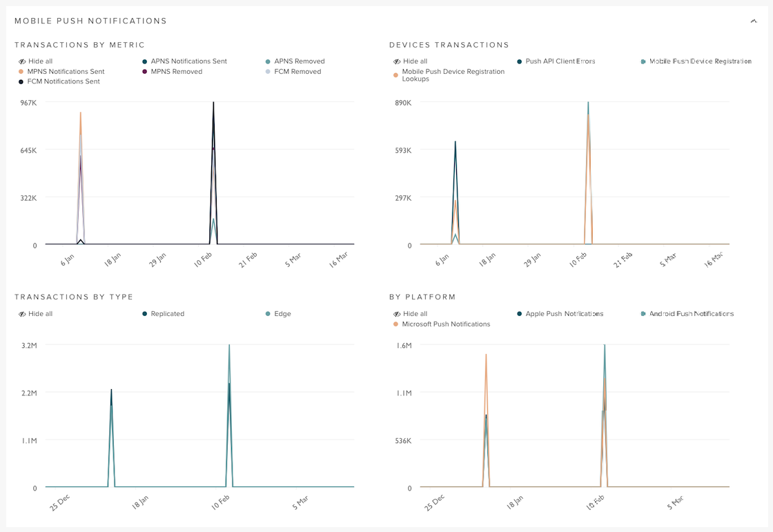Toggle MPNS Removed legend series
773x532 pixels.
172,72
